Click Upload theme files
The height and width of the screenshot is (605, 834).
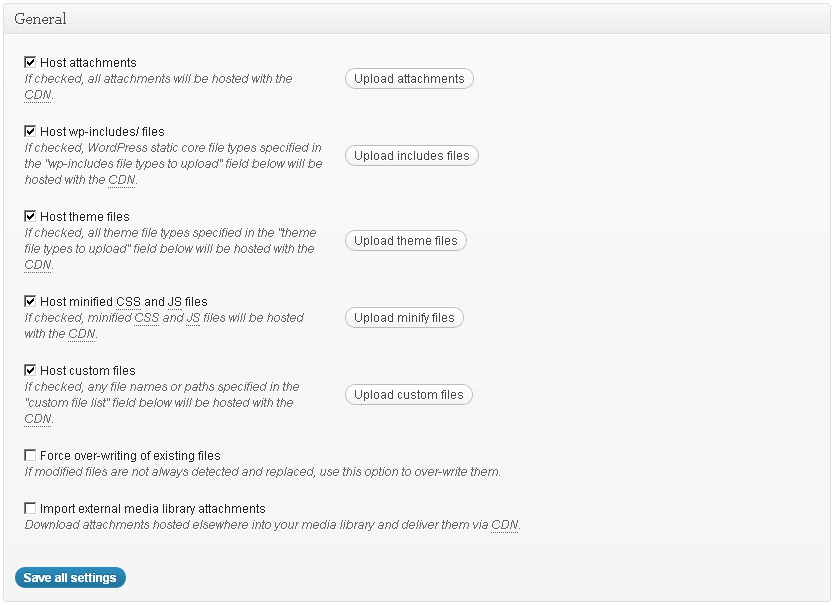pos(405,240)
